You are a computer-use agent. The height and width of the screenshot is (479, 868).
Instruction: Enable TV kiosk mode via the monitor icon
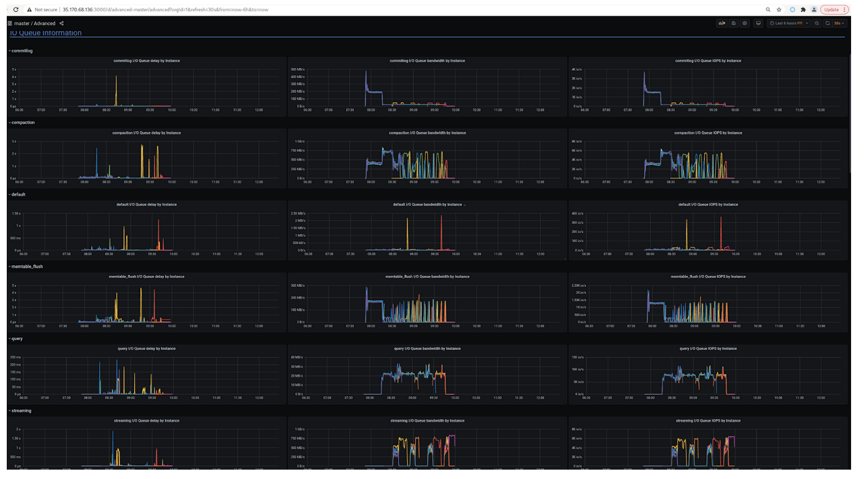[x=758, y=23]
